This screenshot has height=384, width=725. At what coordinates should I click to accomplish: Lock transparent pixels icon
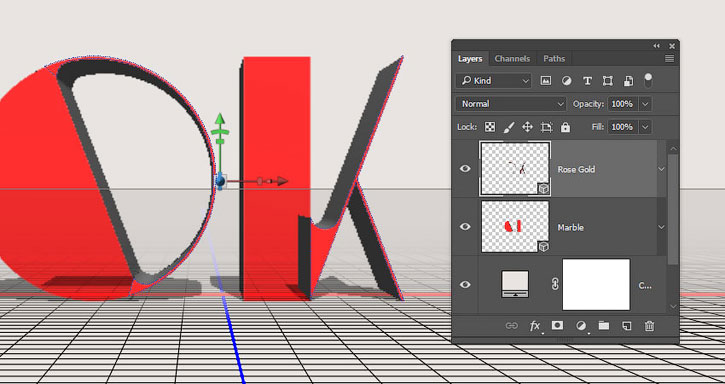(490, 127)
